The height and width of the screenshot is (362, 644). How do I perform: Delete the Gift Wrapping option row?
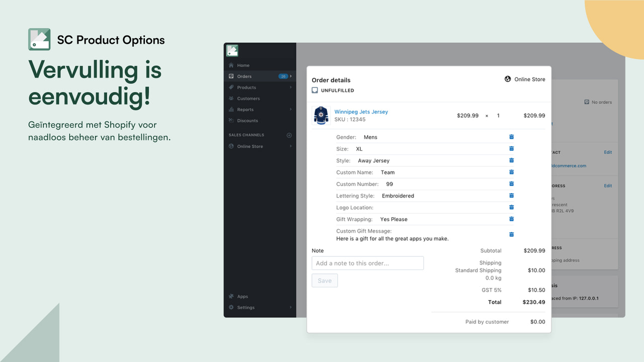coord(511,219)
